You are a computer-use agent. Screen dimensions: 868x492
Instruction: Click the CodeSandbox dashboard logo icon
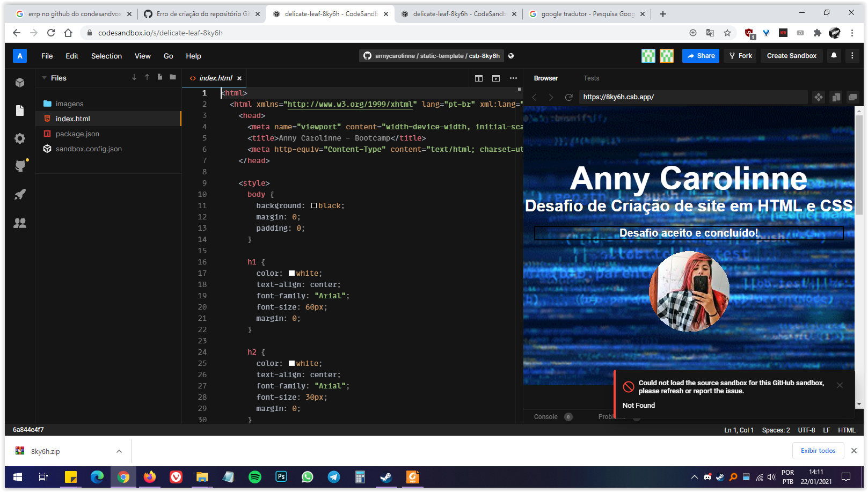pos(20,56)
